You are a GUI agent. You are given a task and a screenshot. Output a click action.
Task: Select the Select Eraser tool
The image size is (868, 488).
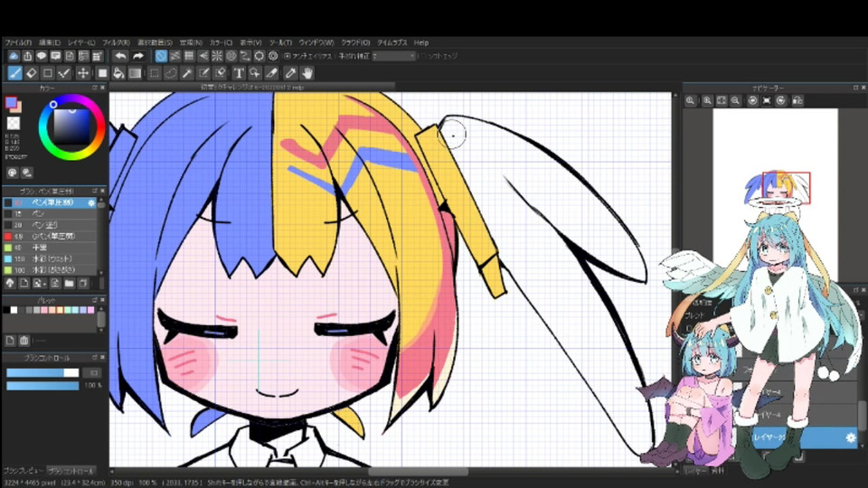pyautogui.click(x=221, y=73)
